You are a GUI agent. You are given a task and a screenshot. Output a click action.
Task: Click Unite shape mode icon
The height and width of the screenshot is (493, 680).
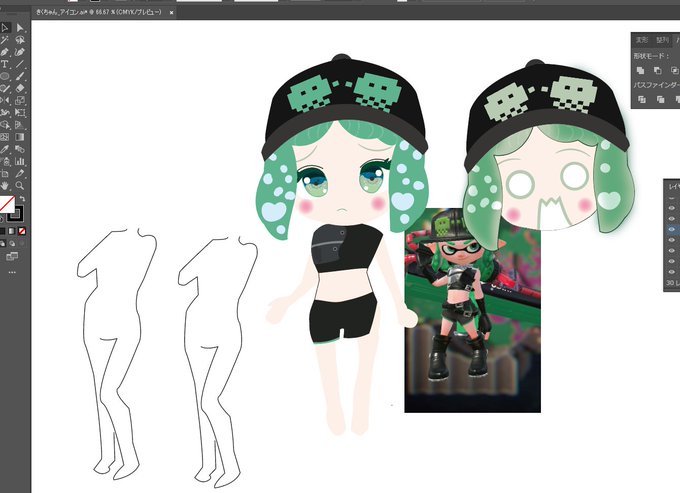click(640, 70)
